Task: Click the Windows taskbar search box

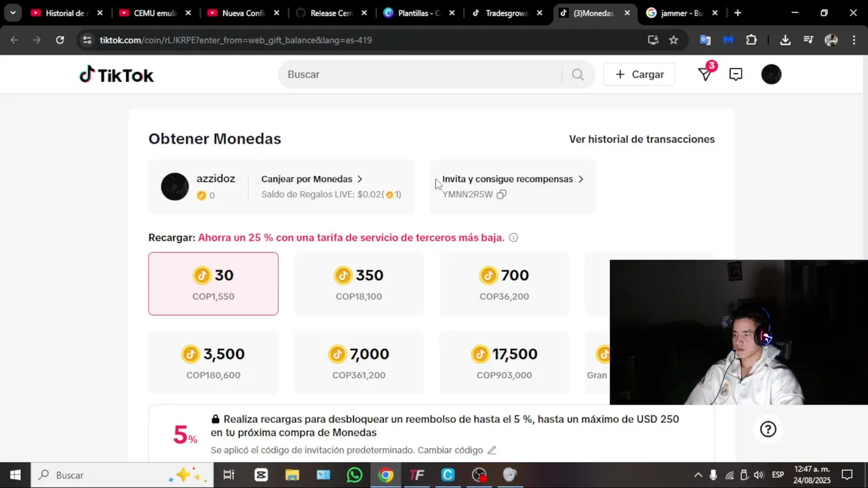Action: click(122, 475)
